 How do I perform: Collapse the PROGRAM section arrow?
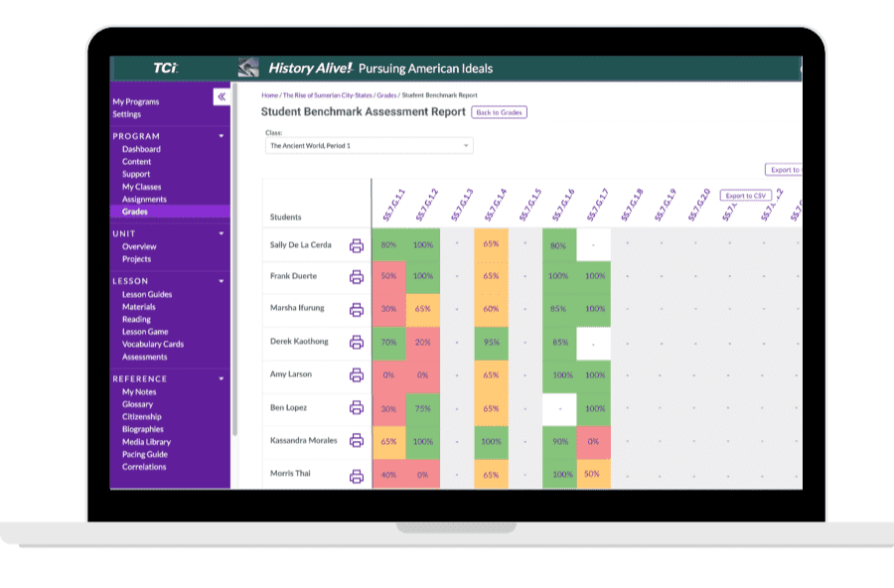222,136
